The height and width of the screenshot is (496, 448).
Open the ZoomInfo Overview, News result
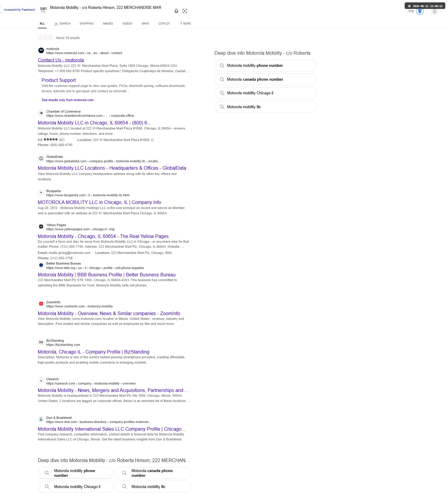(109, 313)
